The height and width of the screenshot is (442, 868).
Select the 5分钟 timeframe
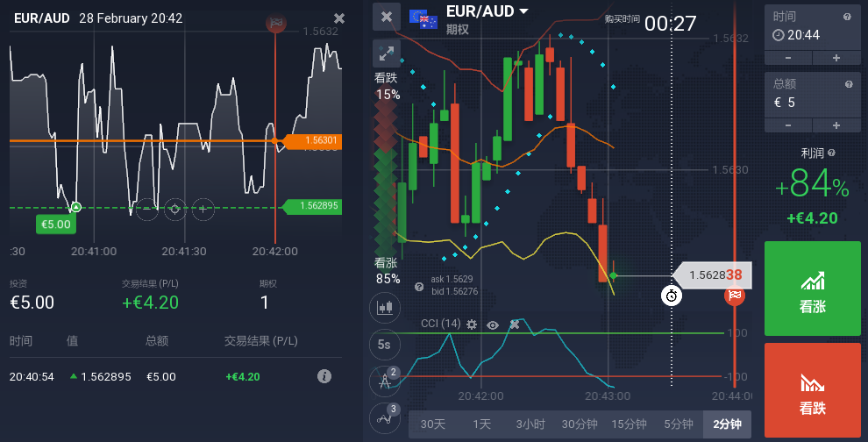click(x=678, y=424)
